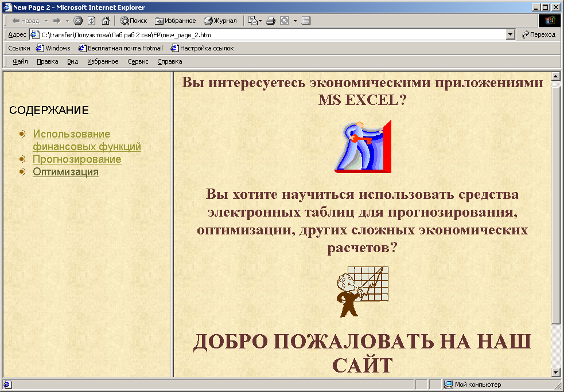Click the Edit page toolbar icon

(x=285, y=21)
